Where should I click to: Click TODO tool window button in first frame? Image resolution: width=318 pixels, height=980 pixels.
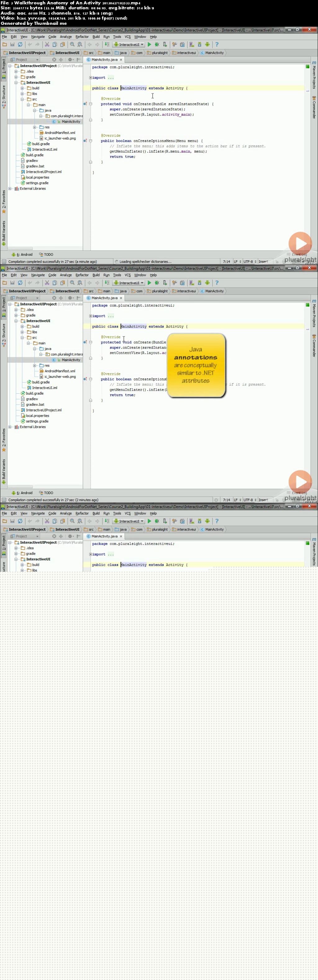pos(46,254)
